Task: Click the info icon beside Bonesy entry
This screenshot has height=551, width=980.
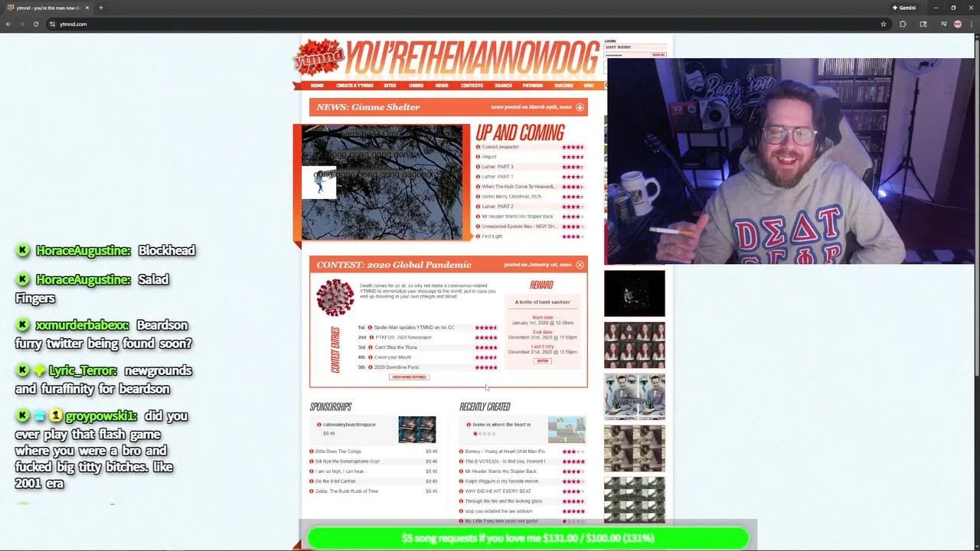Action: [x=462, y=452]
